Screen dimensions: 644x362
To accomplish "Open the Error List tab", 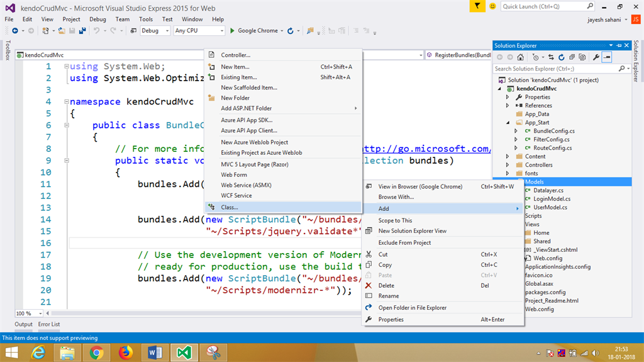I will tap(49, 324).
